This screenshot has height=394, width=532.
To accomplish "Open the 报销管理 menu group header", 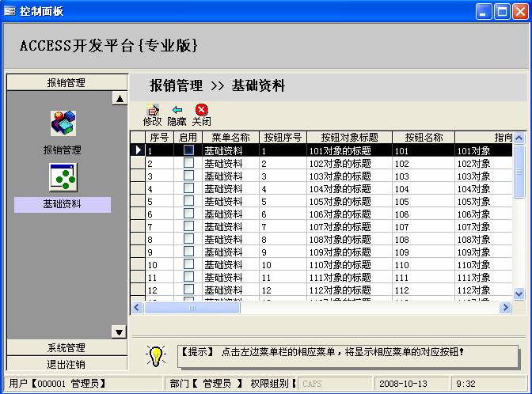I will [x=66, y=82].
